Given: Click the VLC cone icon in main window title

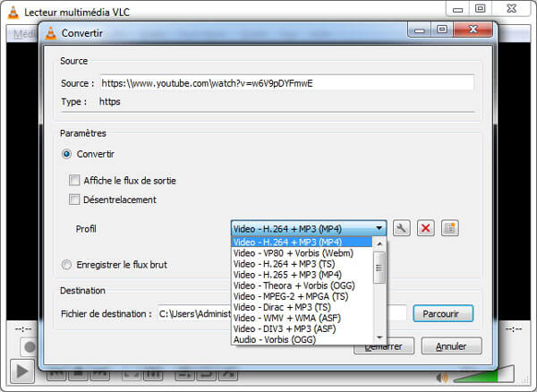Looking at the screenshot, I should point(13,13).
